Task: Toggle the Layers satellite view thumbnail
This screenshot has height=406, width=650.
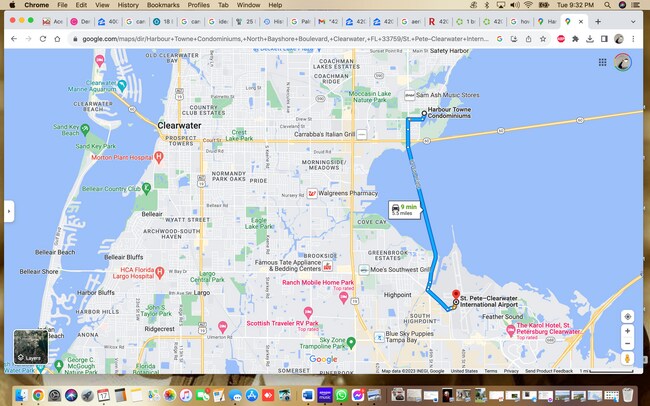Action: (x=30, y=346)
